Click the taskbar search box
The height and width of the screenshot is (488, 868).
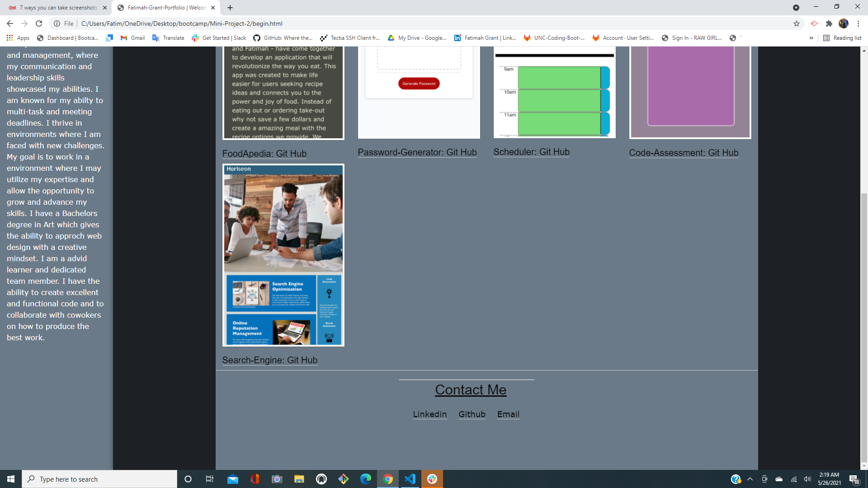point(99,479)
